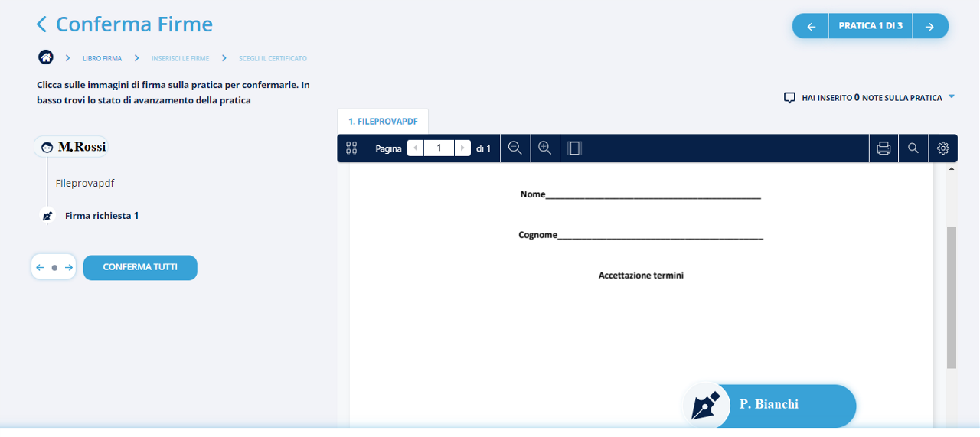980x437 pixels.
Task: Open the viewer settings gear
Action: [943, 148]
